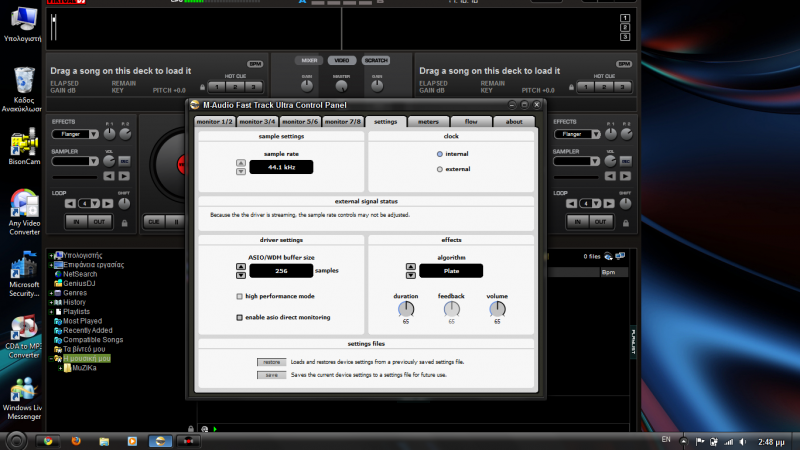
Task: Click the Windows Start orb
Action: [16, 441]
